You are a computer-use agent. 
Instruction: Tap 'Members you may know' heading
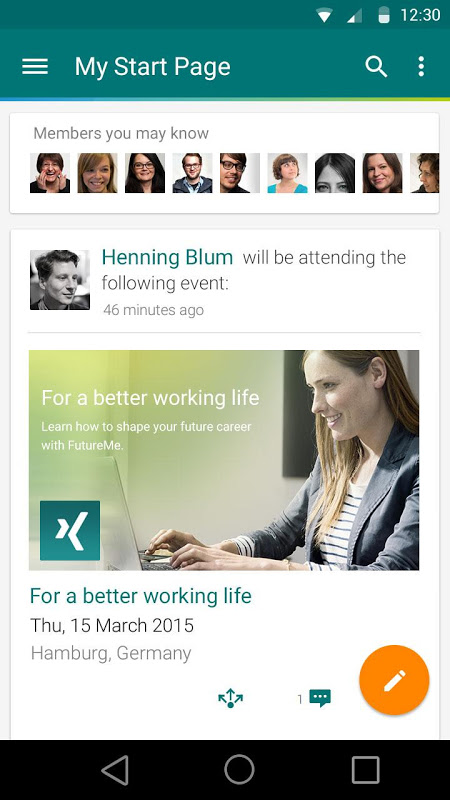(121, 134)
